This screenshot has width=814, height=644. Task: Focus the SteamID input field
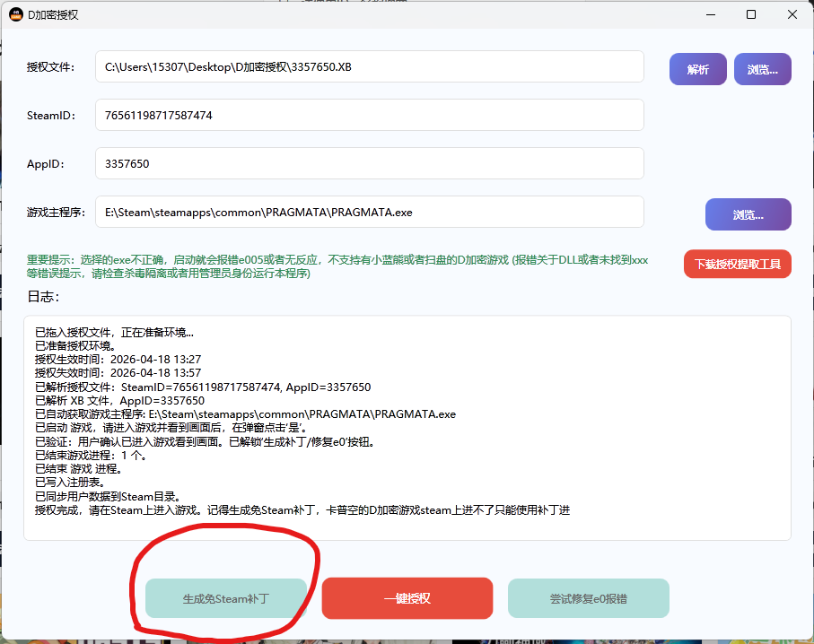coord(370,115)
